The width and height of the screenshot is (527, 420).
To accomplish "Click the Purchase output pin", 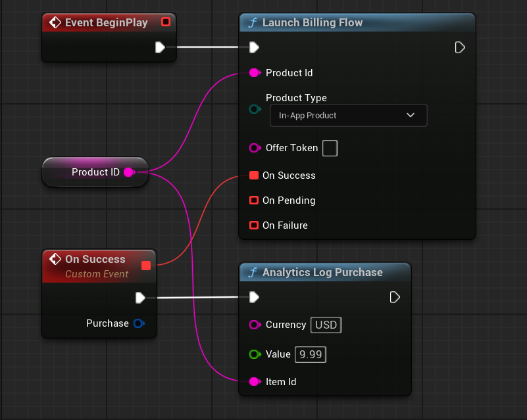I will 138,323.
